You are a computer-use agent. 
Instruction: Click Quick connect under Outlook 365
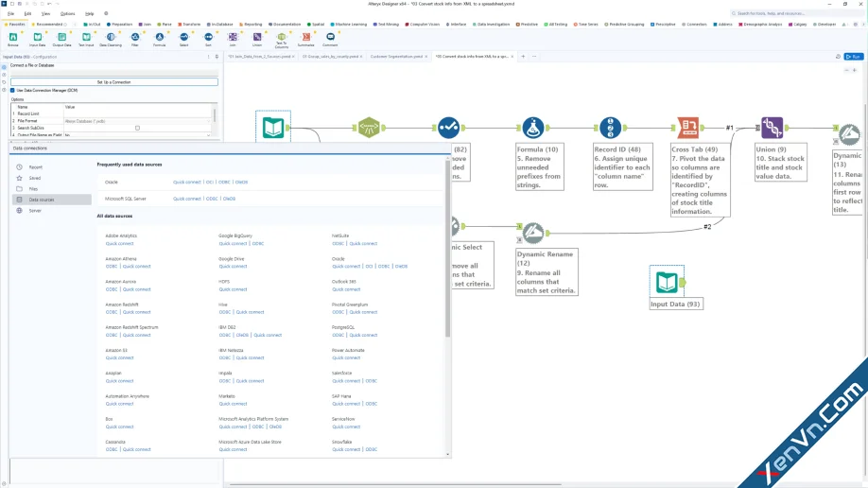(x=346, y=289)
